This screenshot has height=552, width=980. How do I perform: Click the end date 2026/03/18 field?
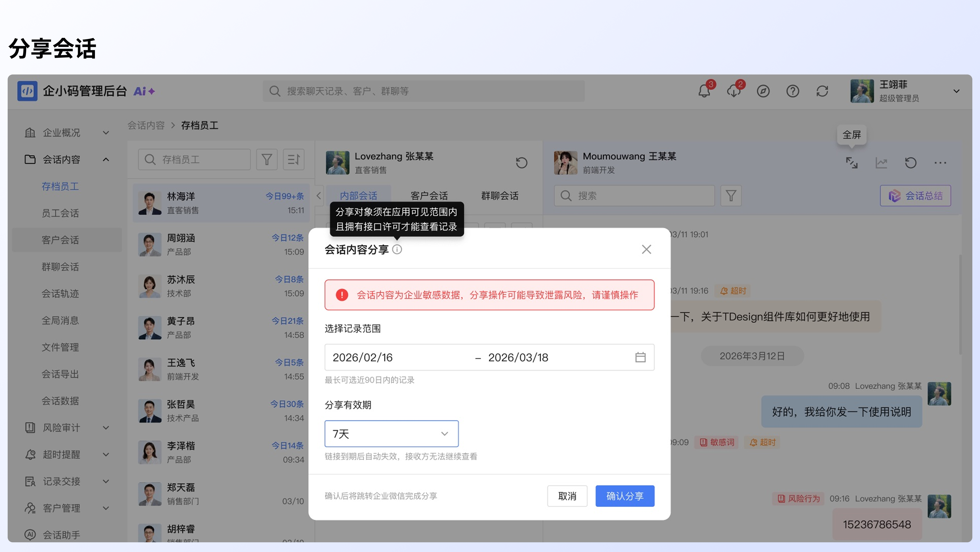coord(518,357)
